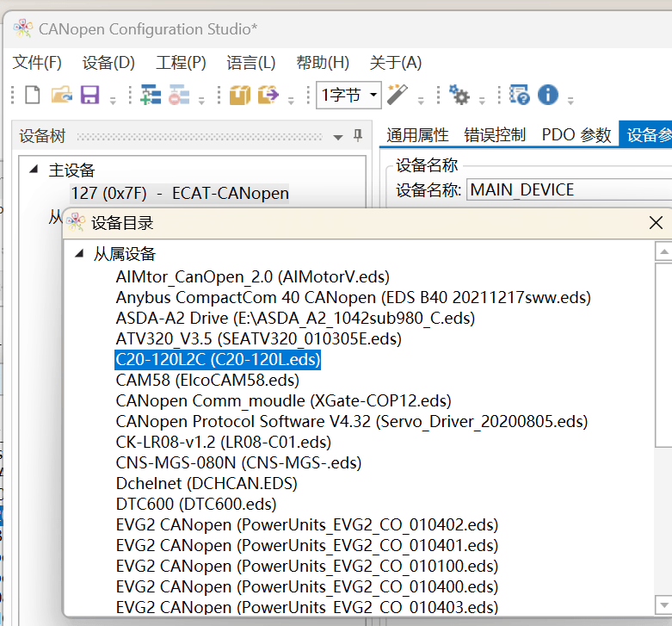Select EVG2 CANopen PowerUnits_EVG2_CO_010400.eds entry
This screenshot has width=672, height=626.
307,586
